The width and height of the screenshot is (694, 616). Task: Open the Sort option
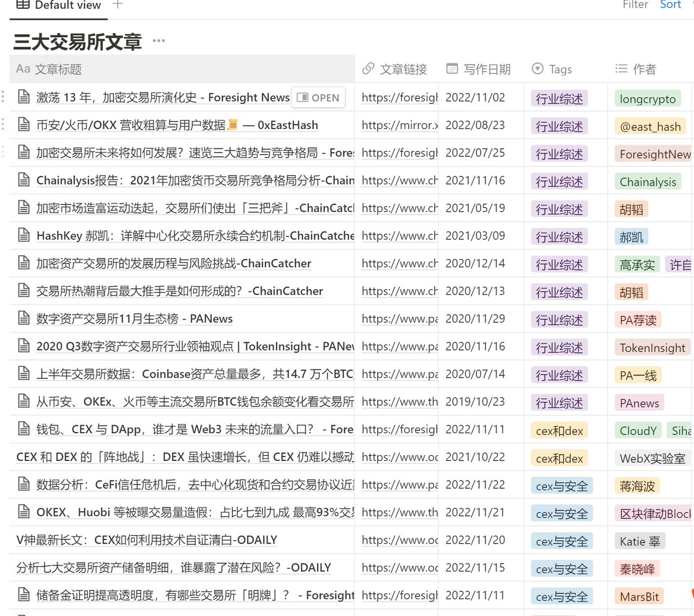[x=670, y=5]
